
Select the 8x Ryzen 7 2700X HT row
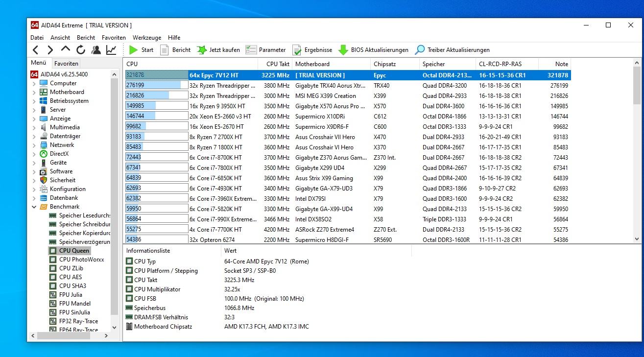click(x=348, y=137)
